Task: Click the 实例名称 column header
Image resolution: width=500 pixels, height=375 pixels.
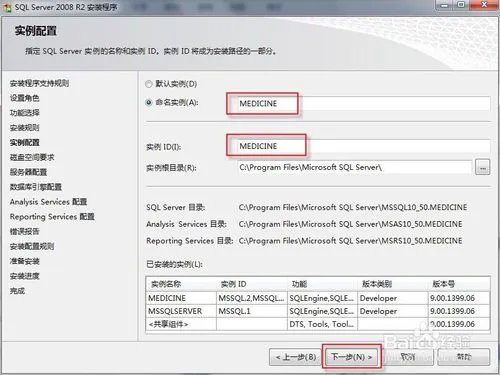Action: 181,284
